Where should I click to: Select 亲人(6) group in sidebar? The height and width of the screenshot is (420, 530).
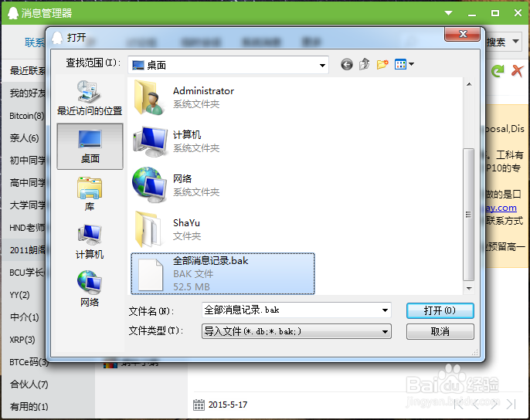25,138
